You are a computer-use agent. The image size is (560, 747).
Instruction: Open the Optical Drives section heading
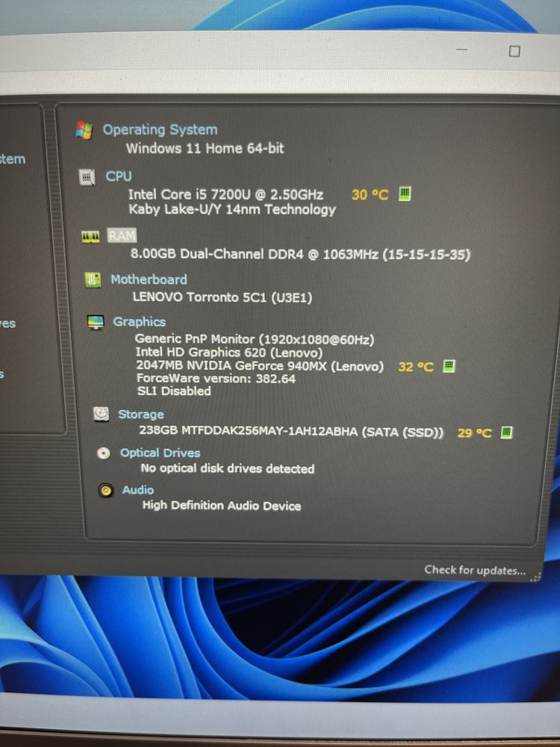(160, 453)
